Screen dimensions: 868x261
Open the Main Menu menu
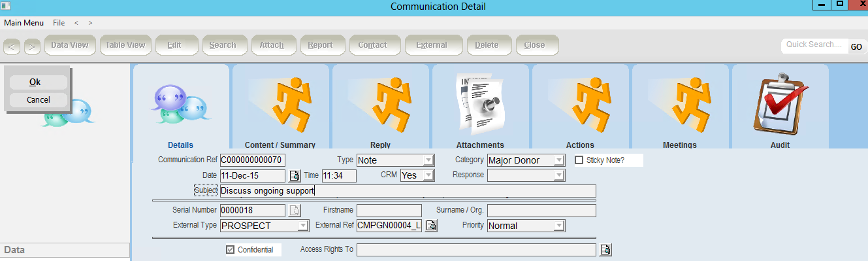tap(24, 23)
